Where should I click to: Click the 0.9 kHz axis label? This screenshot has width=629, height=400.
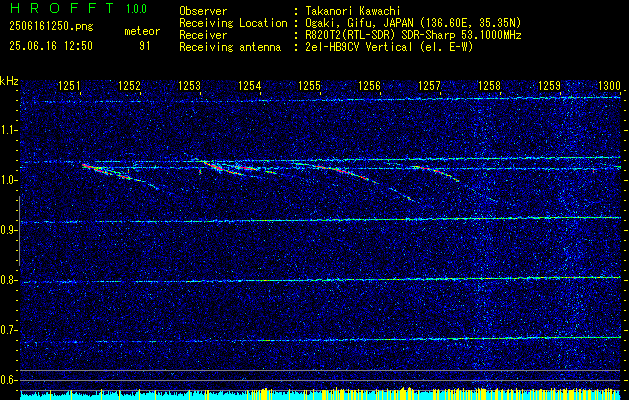pyautogui.click(x=9, y=230)
